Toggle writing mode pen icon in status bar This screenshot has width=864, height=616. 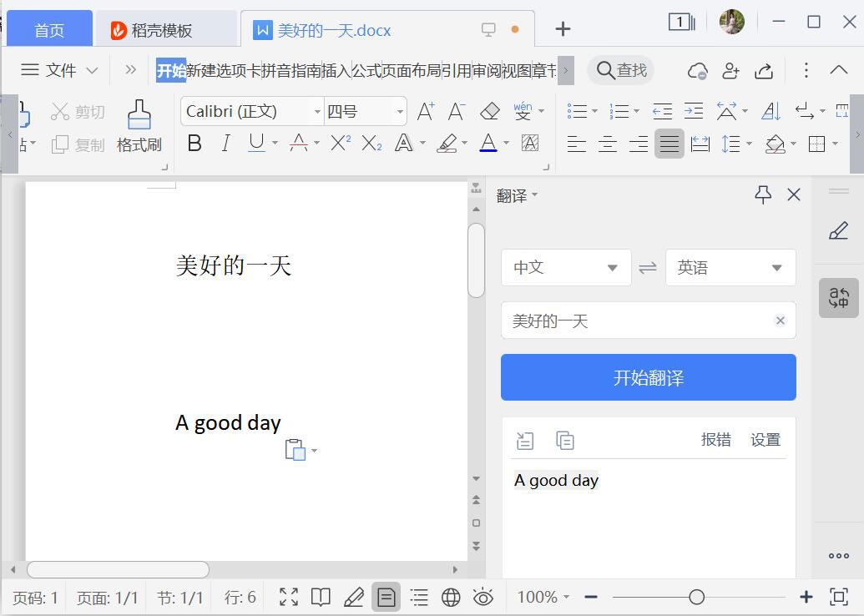pos(354,597)
